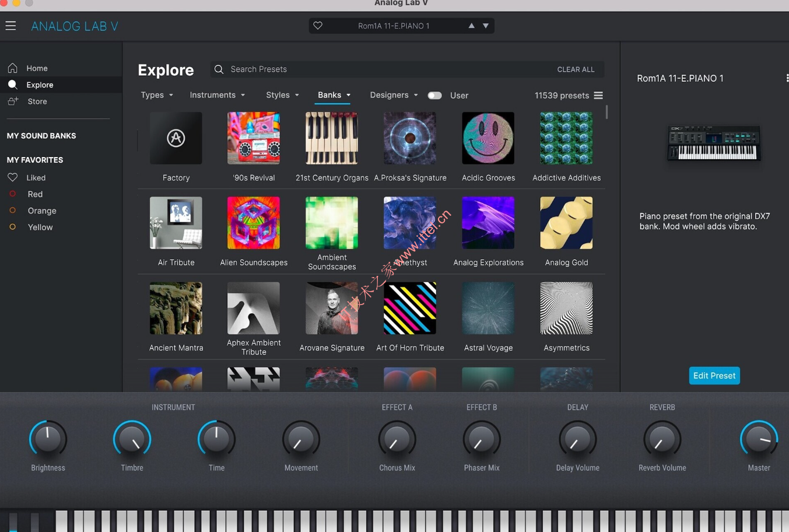Viewport: 789px width, 532px height.
Task: Click the Time knob
Action: (216, 439)
